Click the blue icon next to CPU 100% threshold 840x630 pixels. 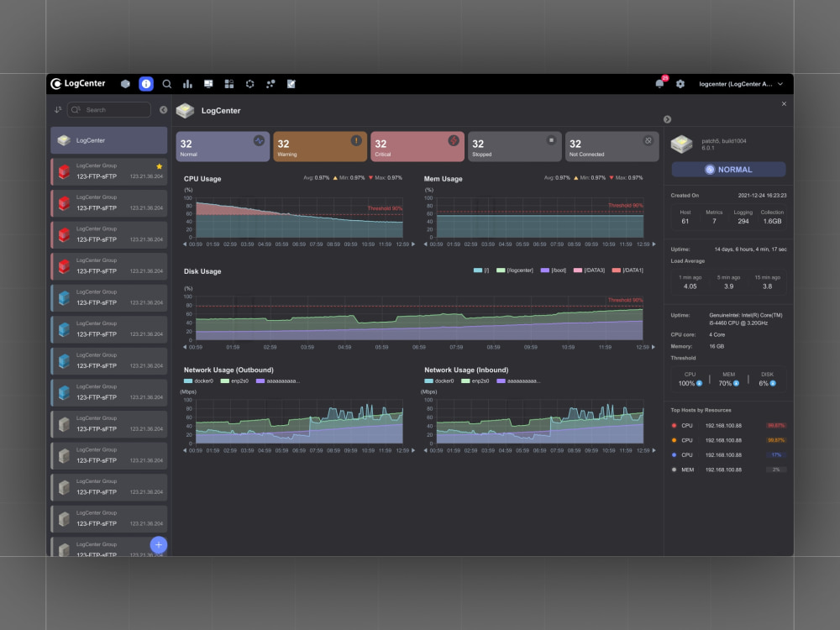(699, 383)
